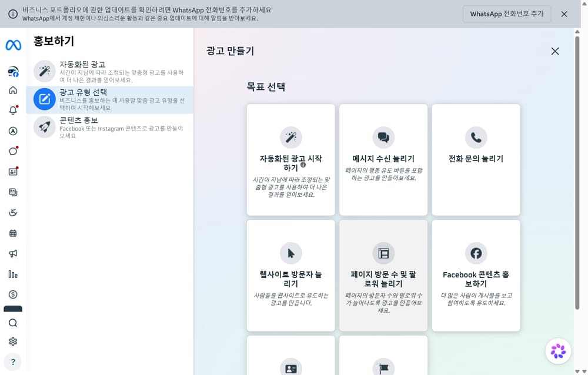The height and width of the screenshot is (375, 588).
Task: Select the 콘텐츠 홍보 menu option
Action: 109,128
